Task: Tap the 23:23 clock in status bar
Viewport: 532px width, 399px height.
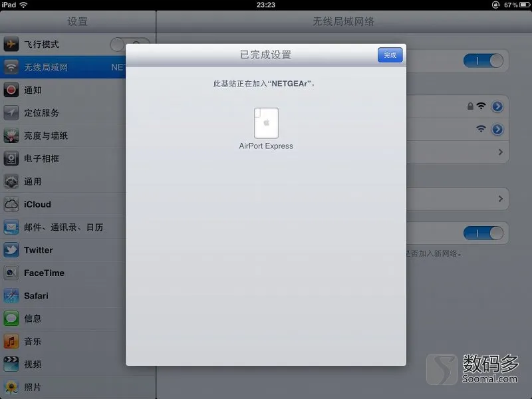Action: coord(265,5)
